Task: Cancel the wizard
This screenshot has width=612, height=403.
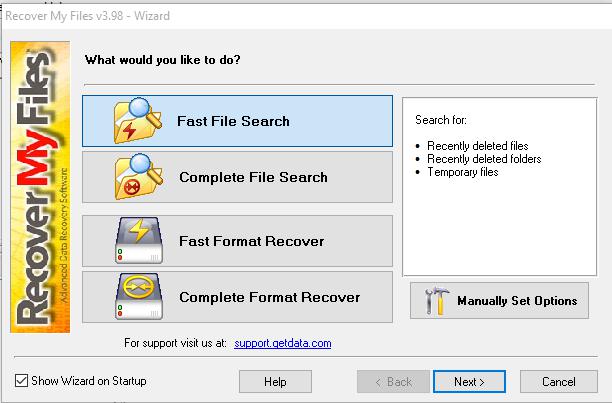Action: click(x=558, y=381)
